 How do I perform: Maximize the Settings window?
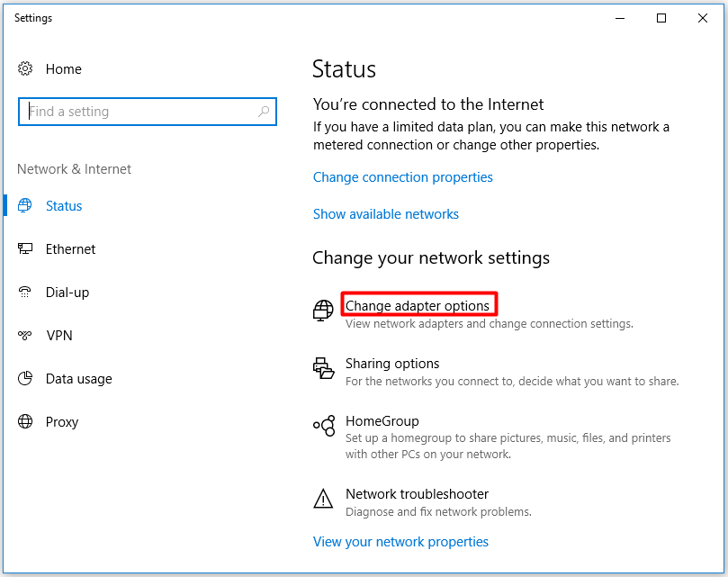click(x=661, y=18)
